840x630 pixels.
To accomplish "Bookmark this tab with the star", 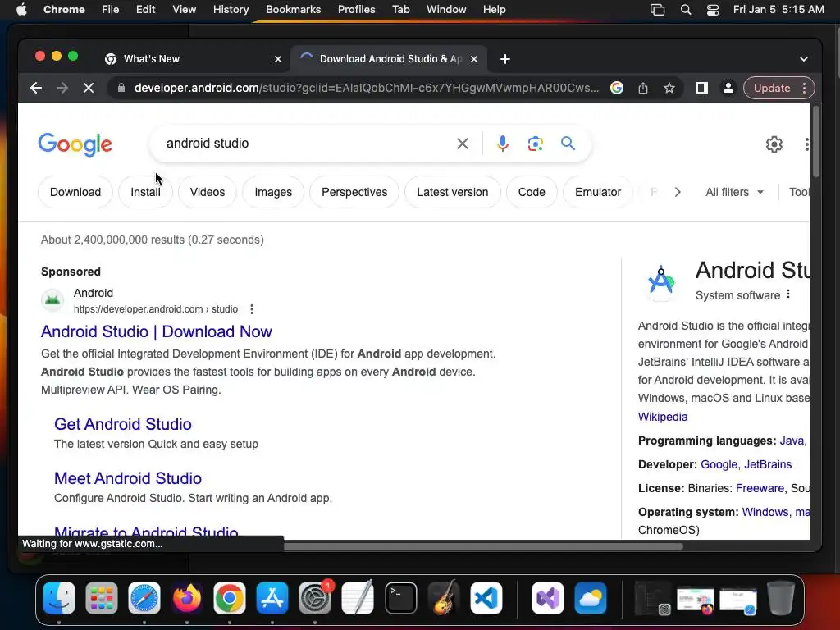I will click(x=669, y=88).
